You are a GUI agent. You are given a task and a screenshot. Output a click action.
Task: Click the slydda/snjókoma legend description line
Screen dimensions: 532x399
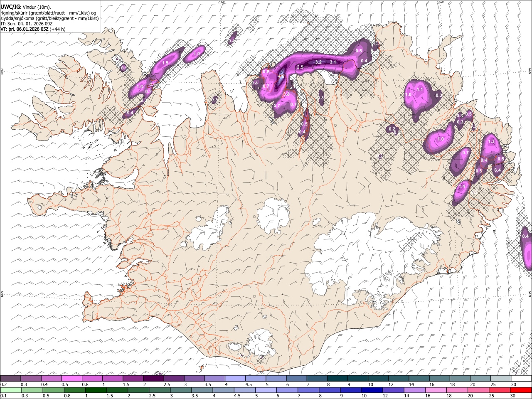tap(49, 18)
